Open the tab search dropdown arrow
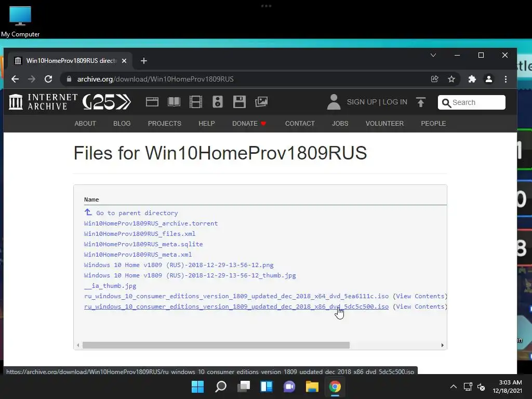Screen dimensions: 532x399 click(x=433, y=55)
